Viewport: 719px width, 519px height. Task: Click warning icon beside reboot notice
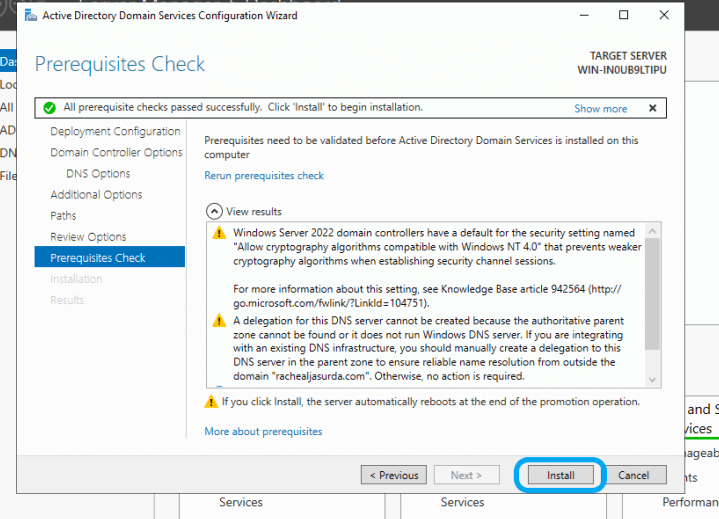pos(211,402)
